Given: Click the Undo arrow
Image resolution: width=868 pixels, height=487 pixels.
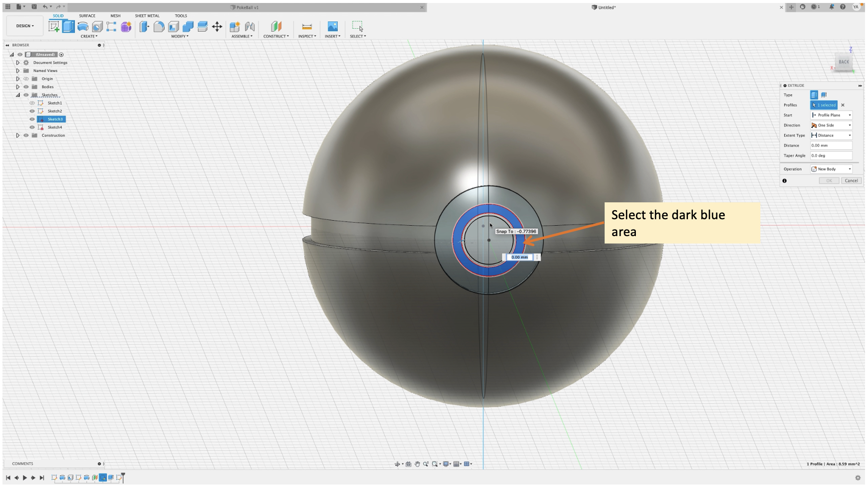Looking at the screenshot, I should pos(45,7).
